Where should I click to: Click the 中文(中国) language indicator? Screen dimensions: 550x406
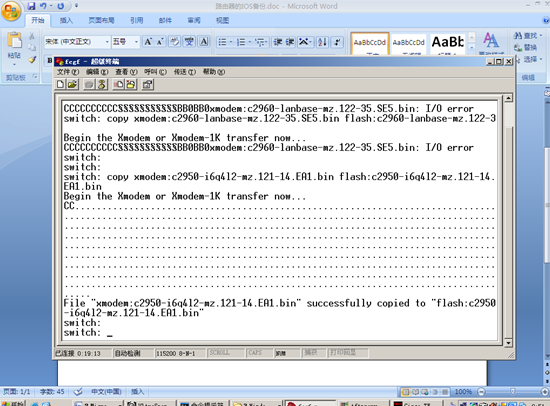(x=106, y=392)
